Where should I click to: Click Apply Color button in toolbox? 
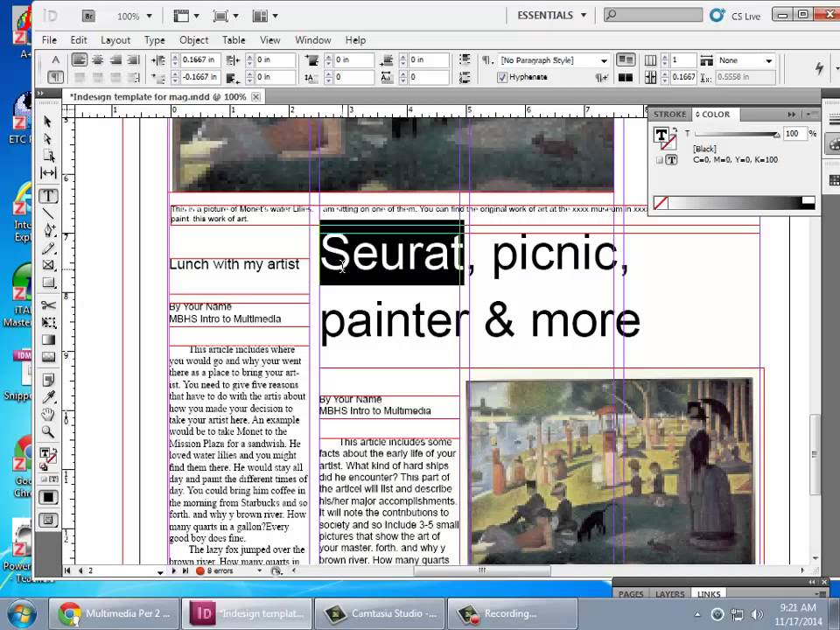(47, 497)
